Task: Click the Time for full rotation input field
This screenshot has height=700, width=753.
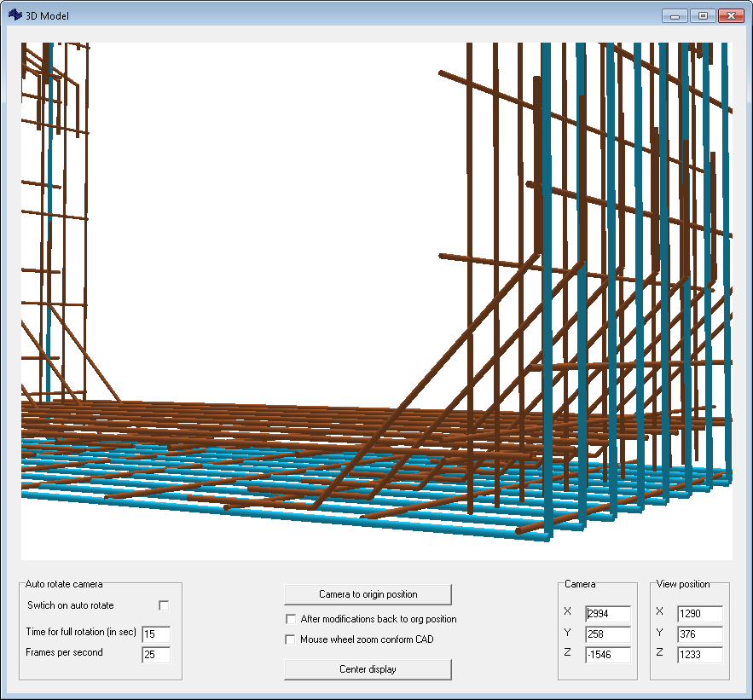Action: tap(157, 634)
